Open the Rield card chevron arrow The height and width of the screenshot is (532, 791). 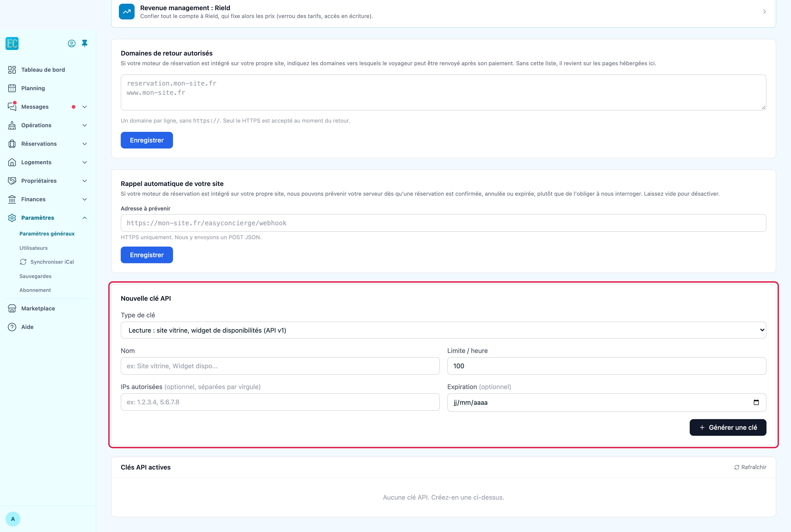[x=764, y=12]
